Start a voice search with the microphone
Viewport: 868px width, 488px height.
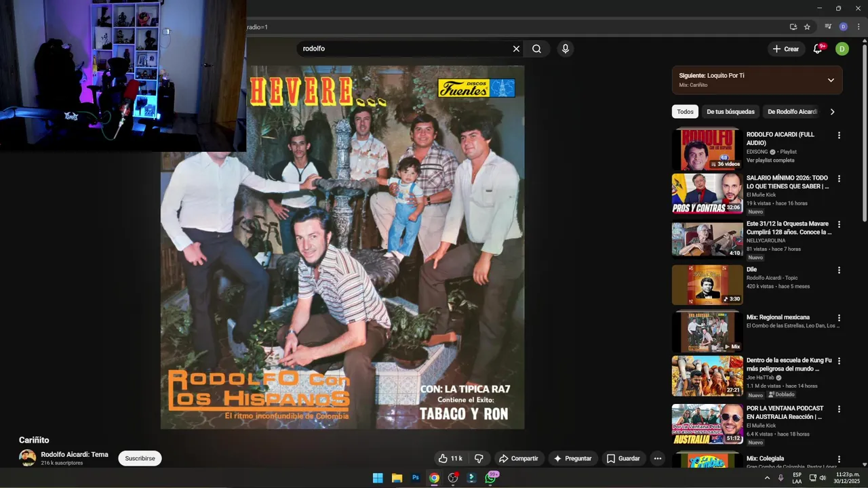pos(566,49)
